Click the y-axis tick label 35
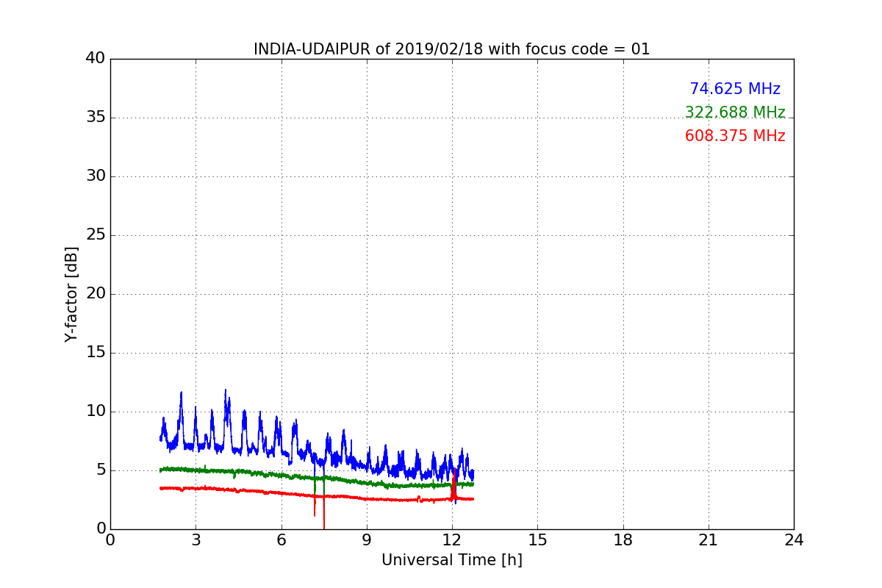The width and height of the screenshot is (882, 588). pos(96,118)
